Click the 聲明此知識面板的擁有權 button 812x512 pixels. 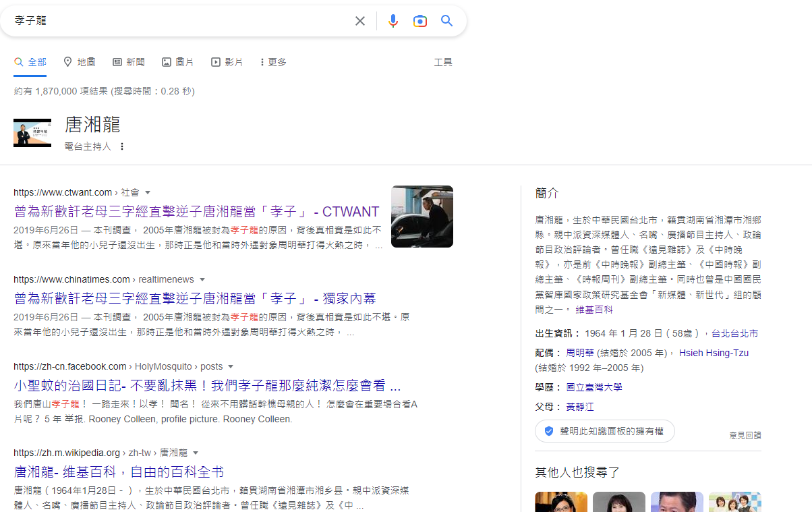pos(605,431)
